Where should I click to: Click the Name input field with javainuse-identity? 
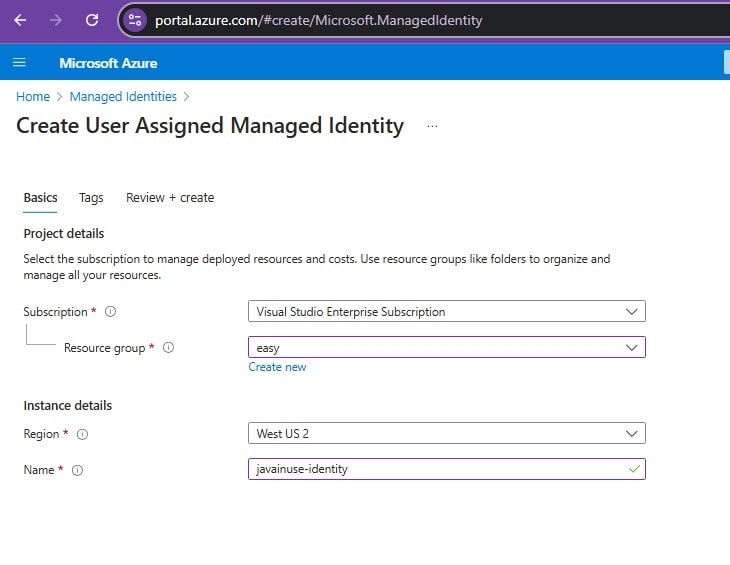tap(447, 469)
